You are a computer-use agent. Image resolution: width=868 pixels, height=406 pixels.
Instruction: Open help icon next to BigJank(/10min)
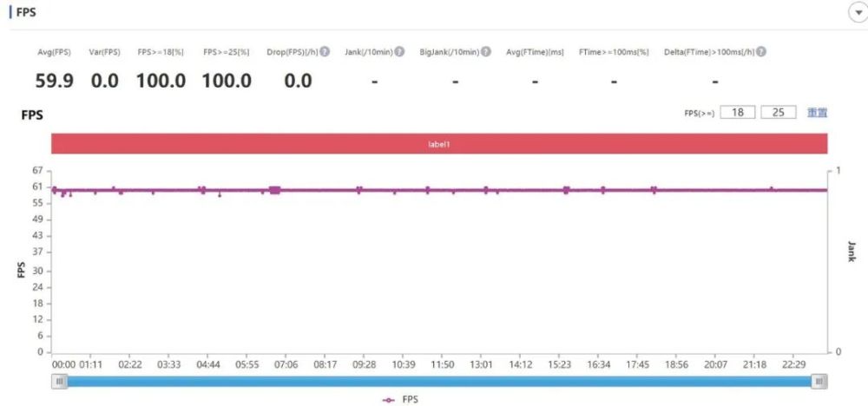[x=485, y=52]
